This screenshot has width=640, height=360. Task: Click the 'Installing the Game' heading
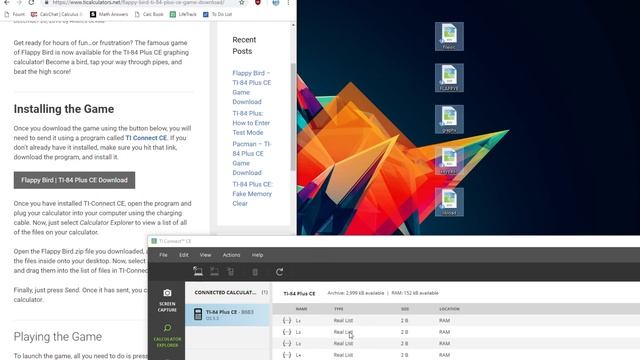64,109
